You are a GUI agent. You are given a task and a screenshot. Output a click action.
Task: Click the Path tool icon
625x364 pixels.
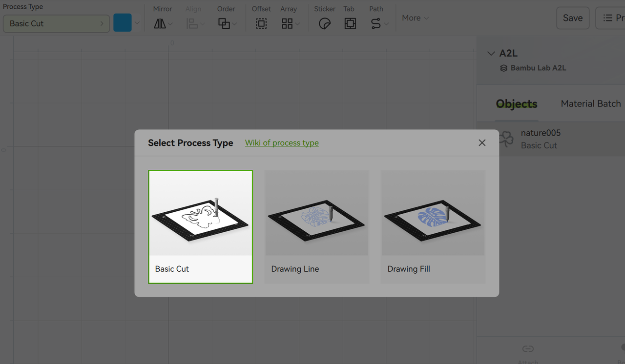coord(375,23)
